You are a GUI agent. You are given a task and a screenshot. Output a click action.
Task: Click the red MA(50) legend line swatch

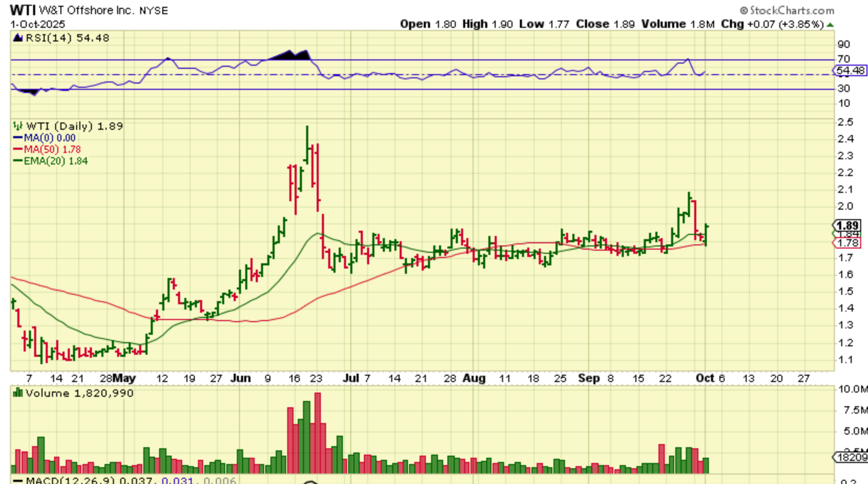tap(18, 149)
